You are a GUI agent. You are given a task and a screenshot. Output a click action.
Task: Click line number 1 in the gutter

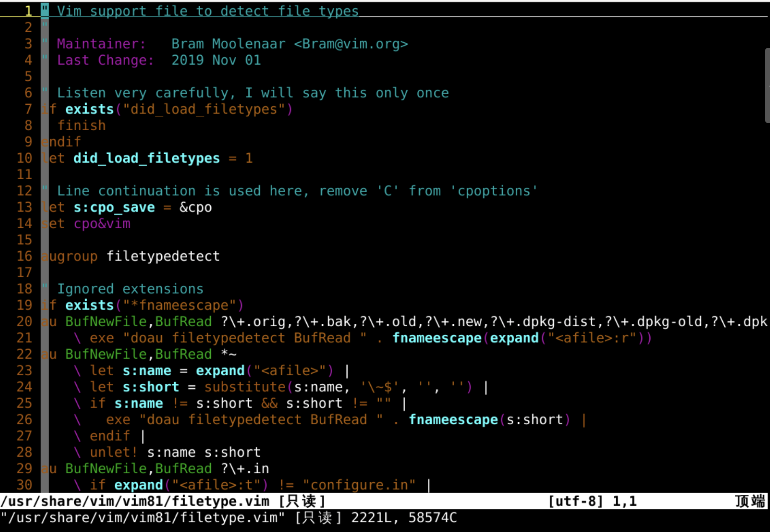28,11
